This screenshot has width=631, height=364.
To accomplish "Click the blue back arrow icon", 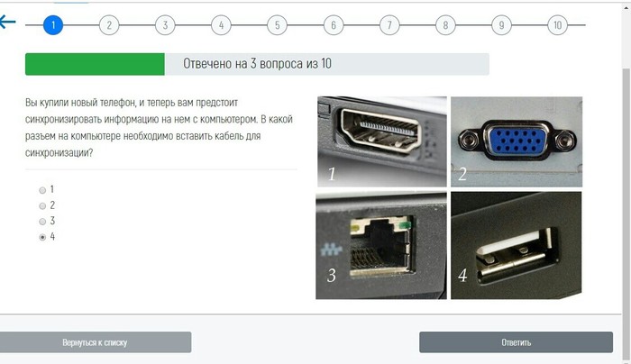I will tap(7, 22).
